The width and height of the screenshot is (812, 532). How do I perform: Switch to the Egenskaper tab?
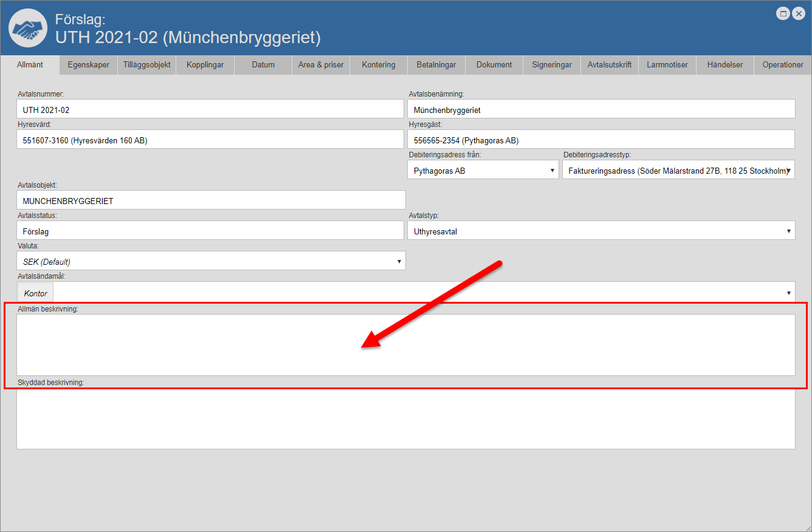pyautogui.click(x=89, y=65)
